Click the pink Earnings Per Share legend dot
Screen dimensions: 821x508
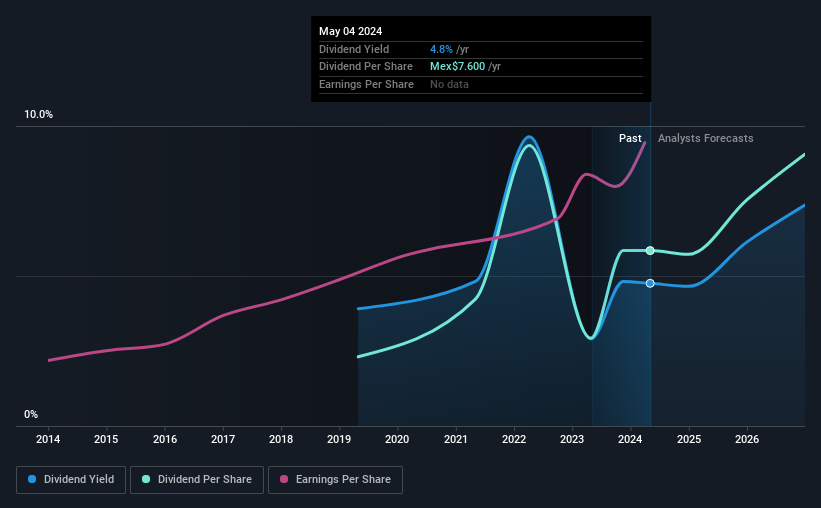point(284,479)
